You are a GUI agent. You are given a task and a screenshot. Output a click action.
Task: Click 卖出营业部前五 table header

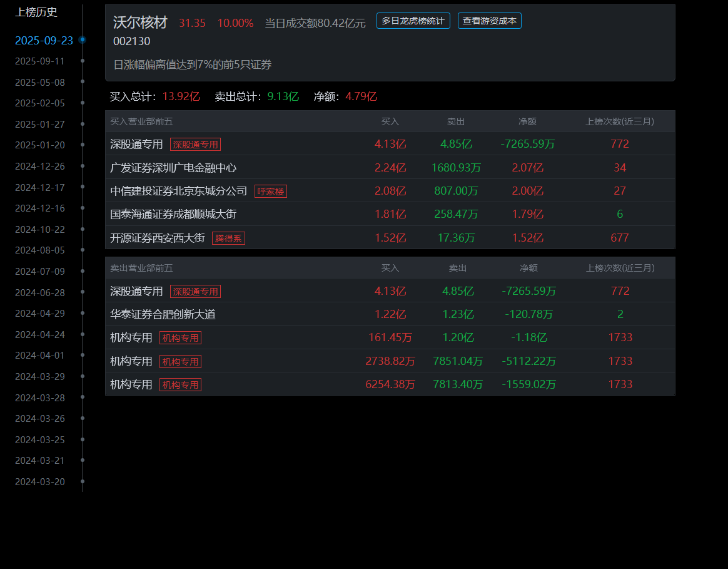coord(141,268)
